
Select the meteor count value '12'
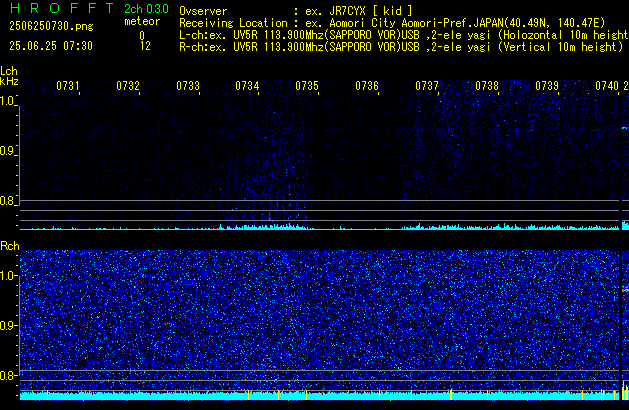coord(145,46)
